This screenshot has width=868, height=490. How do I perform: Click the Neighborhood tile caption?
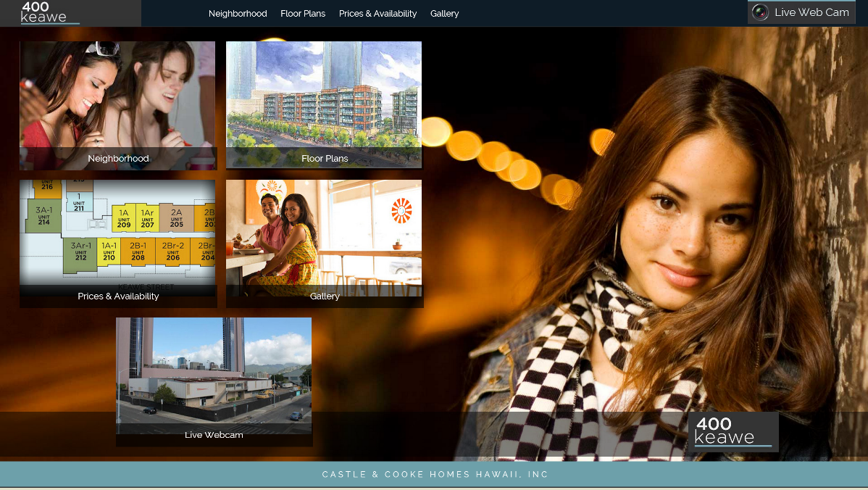point(119,158)
